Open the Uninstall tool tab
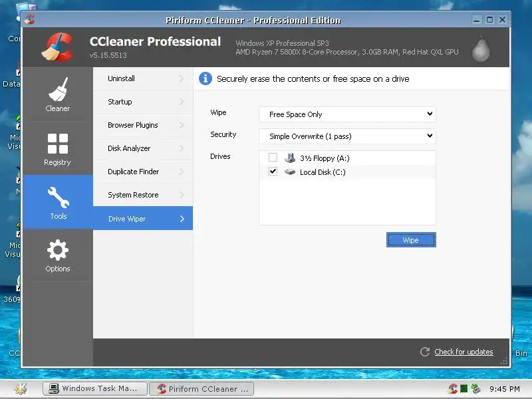The height and width of the screenshot is (399, 532). (143, 78)
